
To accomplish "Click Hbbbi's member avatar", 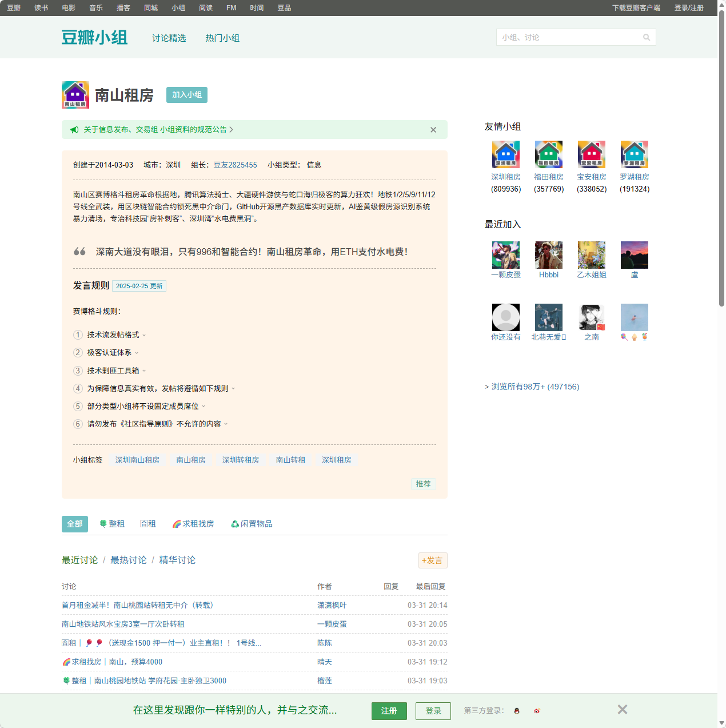I will click(x=548, y=254).
